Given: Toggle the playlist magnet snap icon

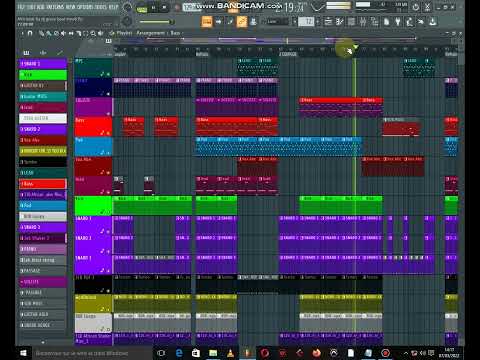Looking at the screenshot, I should pos(30,33).
